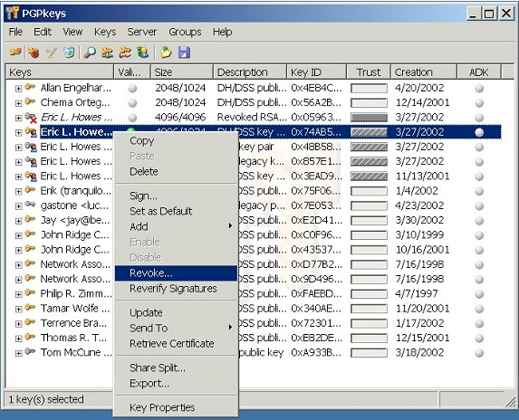
Task: Open key search with the magnifier icon
Action: click(x=90, y=52)
